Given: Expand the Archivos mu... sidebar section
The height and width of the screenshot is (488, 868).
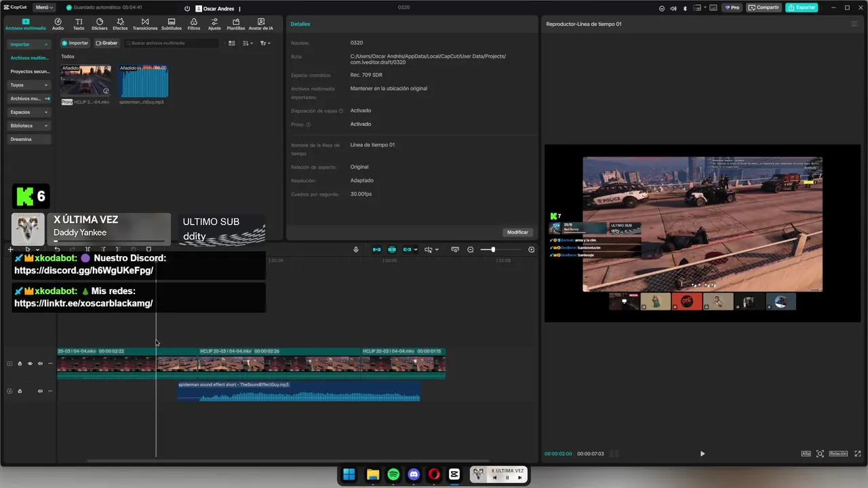Looking at the screenshot, I should click(x=29, y=98).
